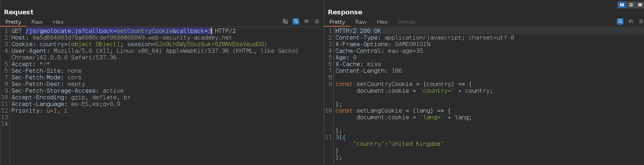Toggle word wrap in the Response panel
The height and width of the screenshot is (165, 644).
pos(620,22)
